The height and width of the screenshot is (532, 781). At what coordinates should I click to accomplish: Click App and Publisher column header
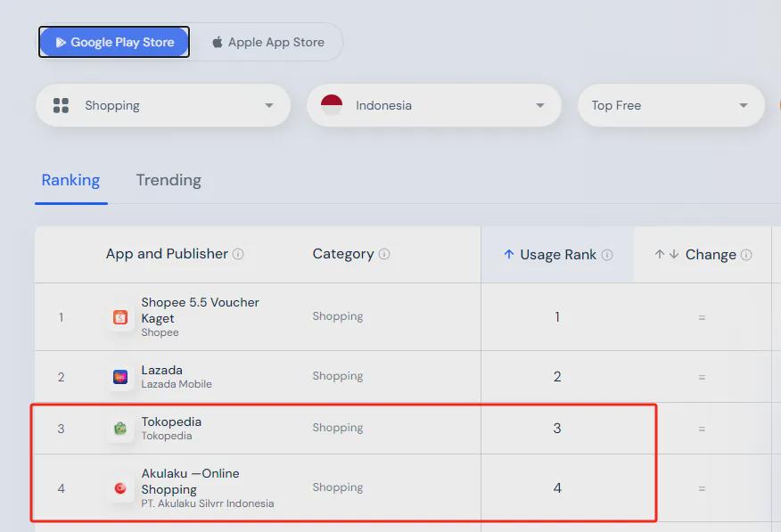pyautogui.click(x=167, y=254)
